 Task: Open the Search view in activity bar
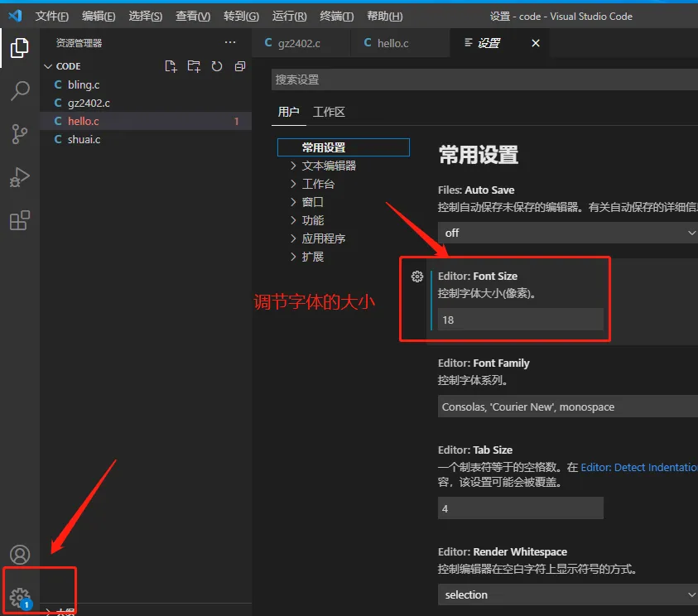coord(20,91)
